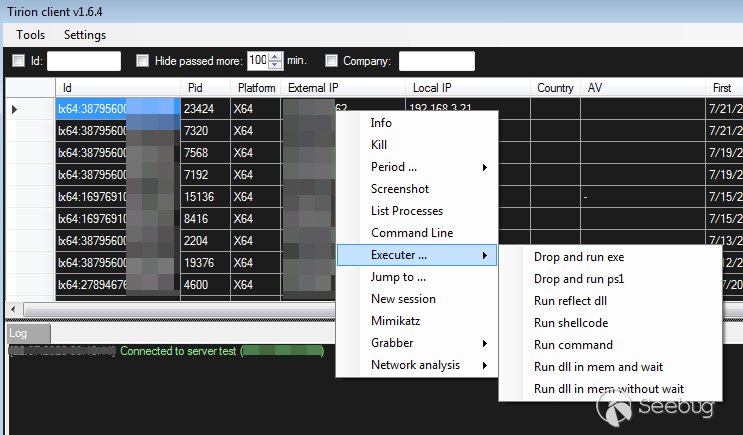This screenshot has width=743, height=435.
Task: Enable the Id filter checkbox
Action: [x=18, y=61]
